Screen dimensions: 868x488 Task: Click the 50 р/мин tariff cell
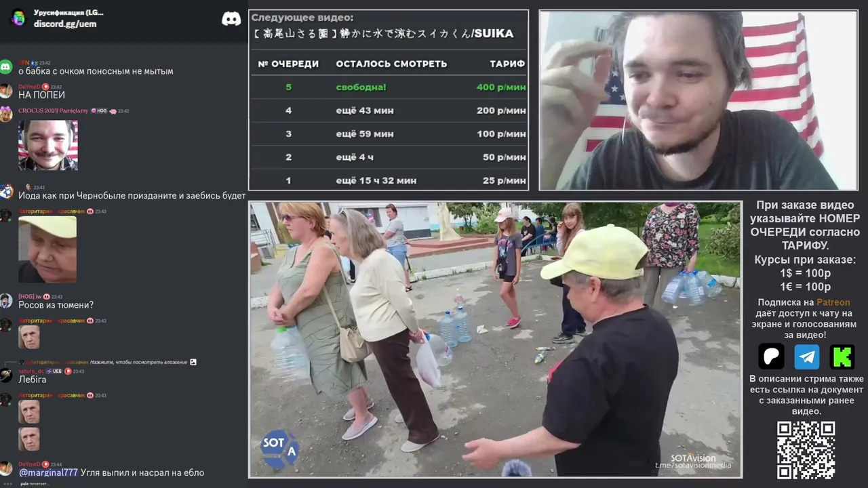(504, 157)
